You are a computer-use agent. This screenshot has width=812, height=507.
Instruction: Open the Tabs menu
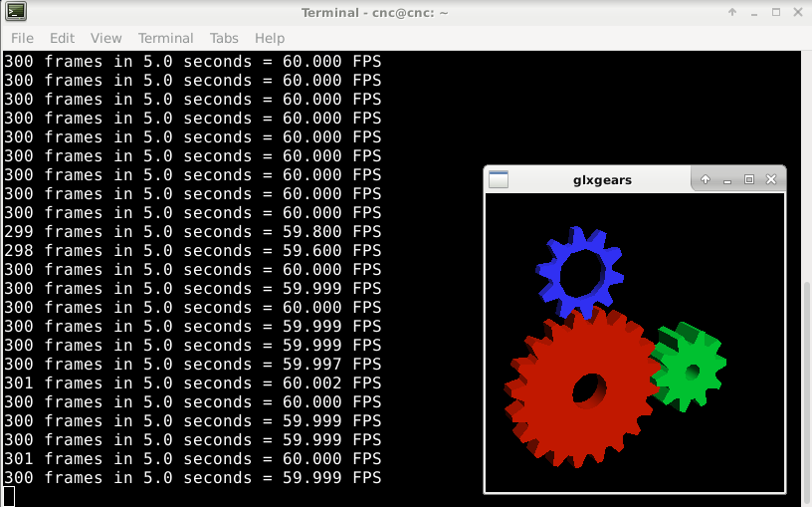[x=224, y=39]
